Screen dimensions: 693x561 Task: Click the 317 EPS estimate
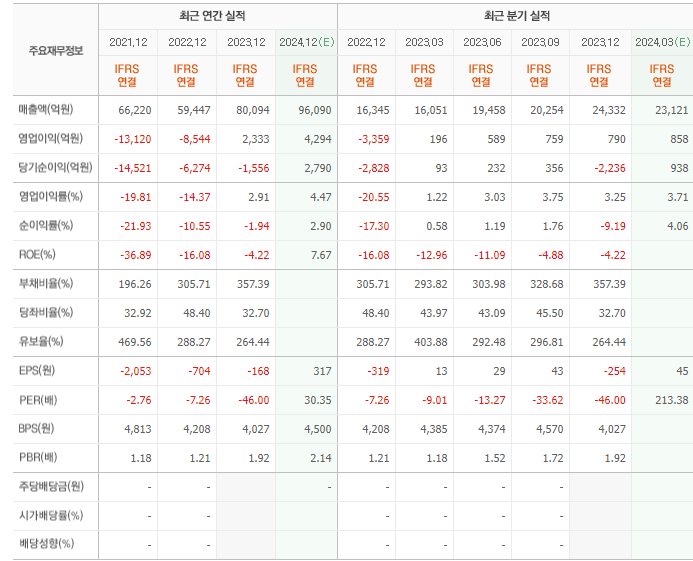[323, 371]
